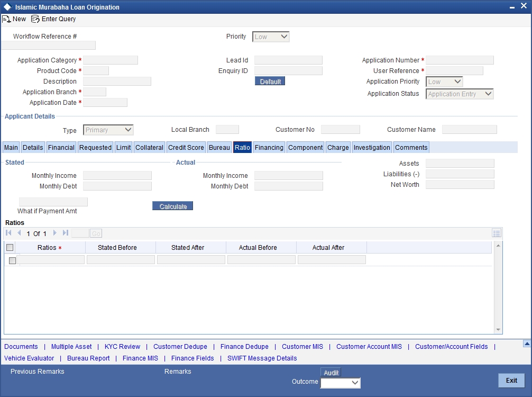Click the Go button in Ratios pager
This screenshot has height=397, width=532.
[96, 233]
